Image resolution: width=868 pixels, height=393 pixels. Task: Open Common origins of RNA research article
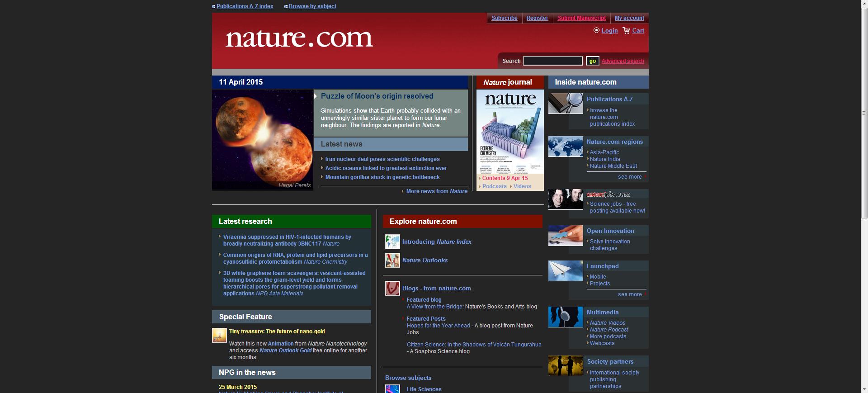[x=295, y=258]
